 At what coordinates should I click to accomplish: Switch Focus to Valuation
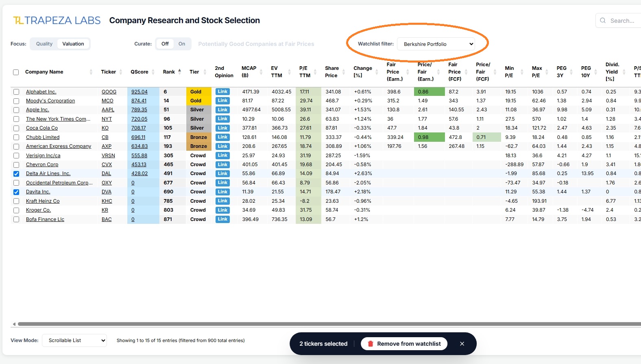pyautogui.click(x=73, y=44)
